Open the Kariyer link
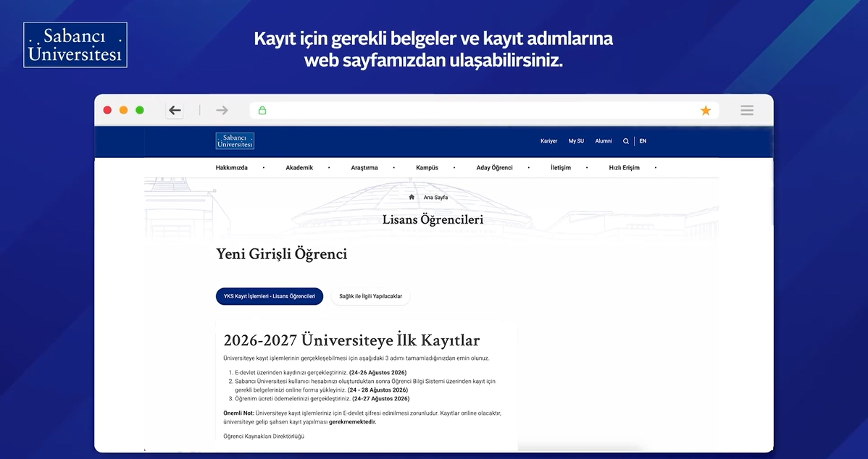This screenshot has height=459, width=868. click(x=548, y=141)
